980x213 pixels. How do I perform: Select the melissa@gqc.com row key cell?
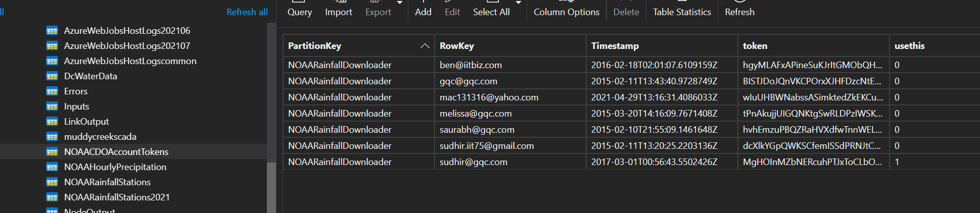(x=510, y=114)
